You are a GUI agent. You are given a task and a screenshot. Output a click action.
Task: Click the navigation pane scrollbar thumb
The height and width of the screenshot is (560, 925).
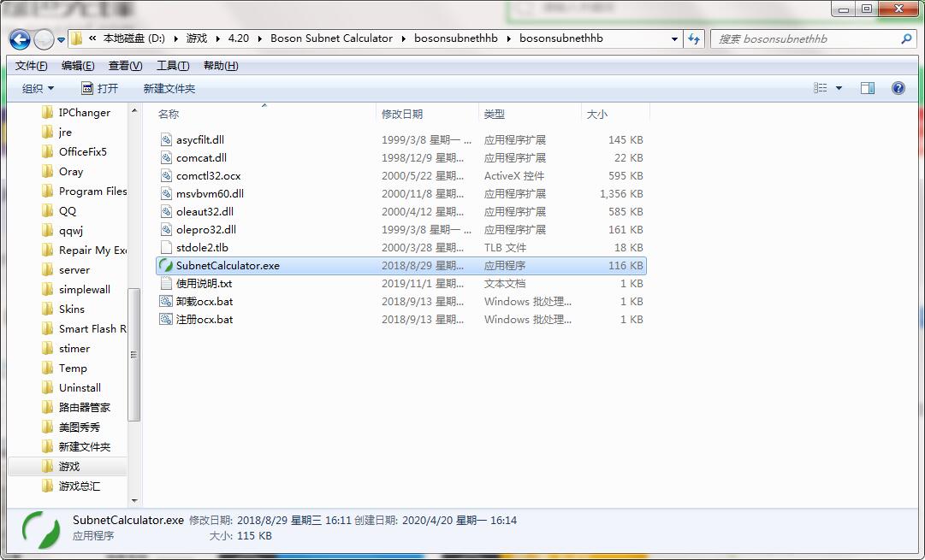[x=133, y=355]
